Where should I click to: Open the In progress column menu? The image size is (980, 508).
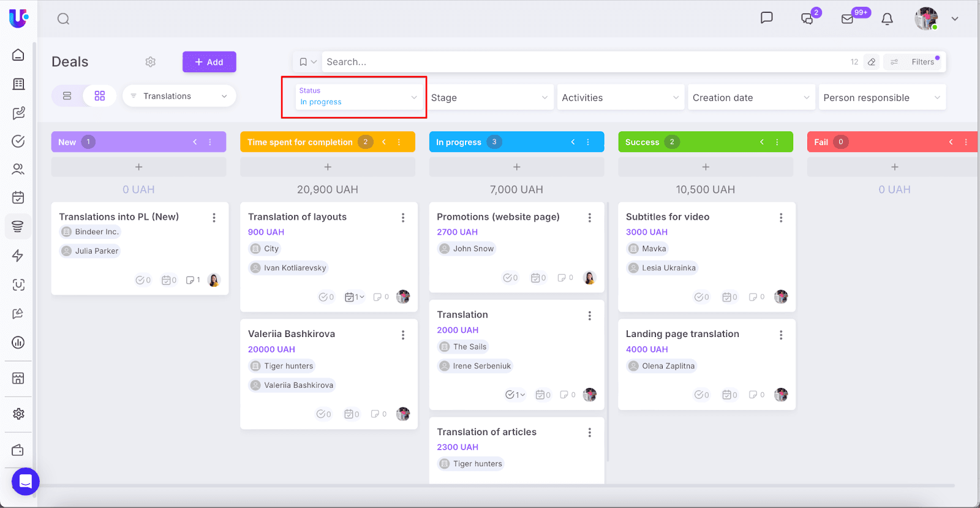pyautogui.click(x=588, y=142)
